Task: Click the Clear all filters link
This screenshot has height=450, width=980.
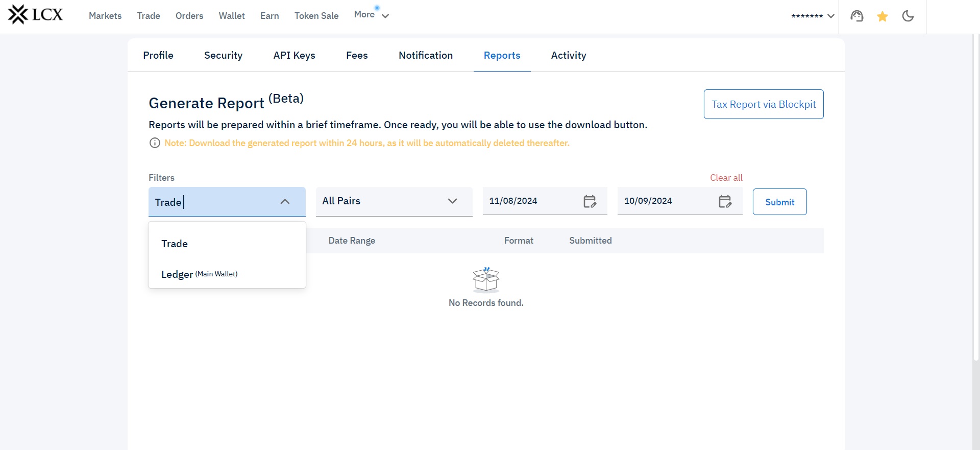Action: [x=726, y=178]
